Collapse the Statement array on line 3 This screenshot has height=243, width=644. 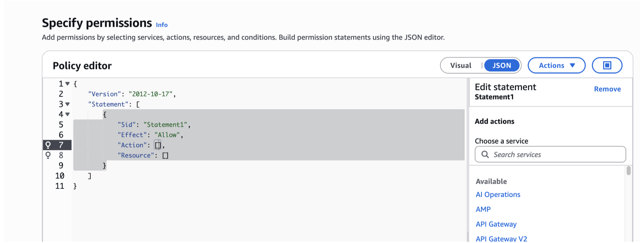pos(67,104)
